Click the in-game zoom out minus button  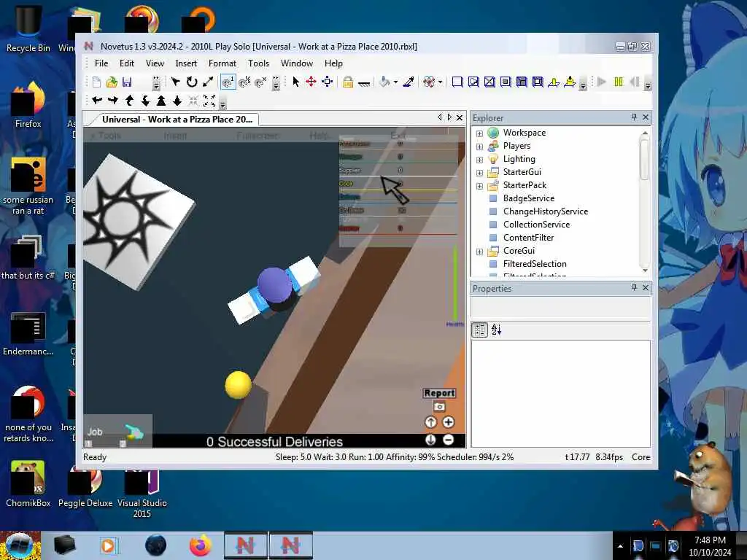point(449,440)
